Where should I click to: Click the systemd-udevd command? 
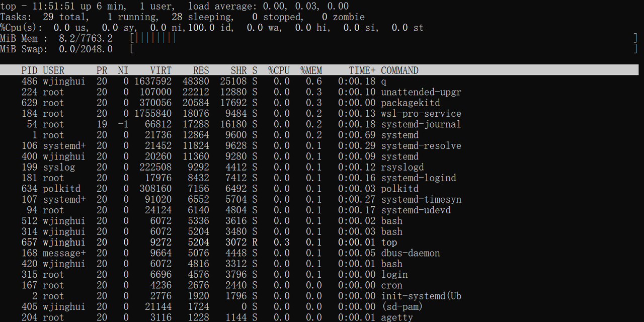[x=416, y=210]
